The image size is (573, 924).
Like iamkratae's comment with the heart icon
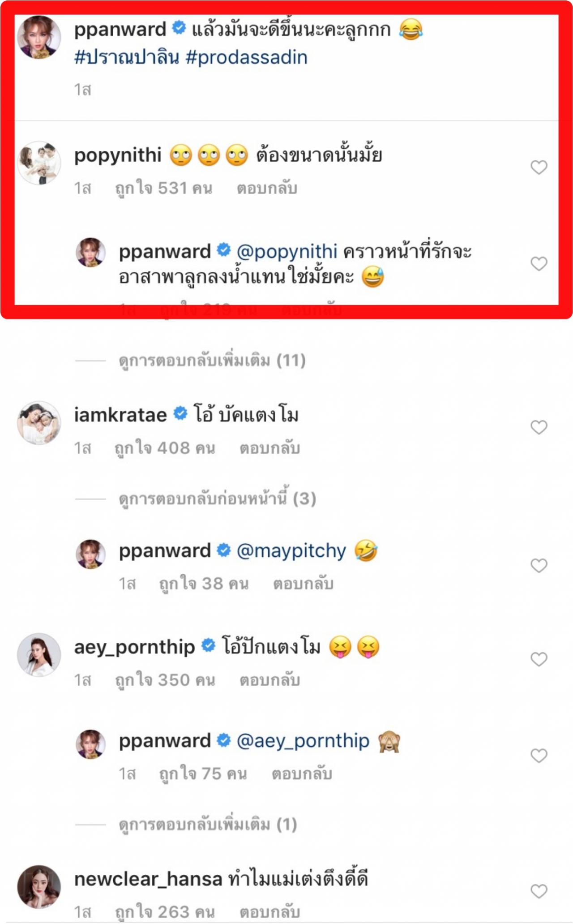pos(539,427)
